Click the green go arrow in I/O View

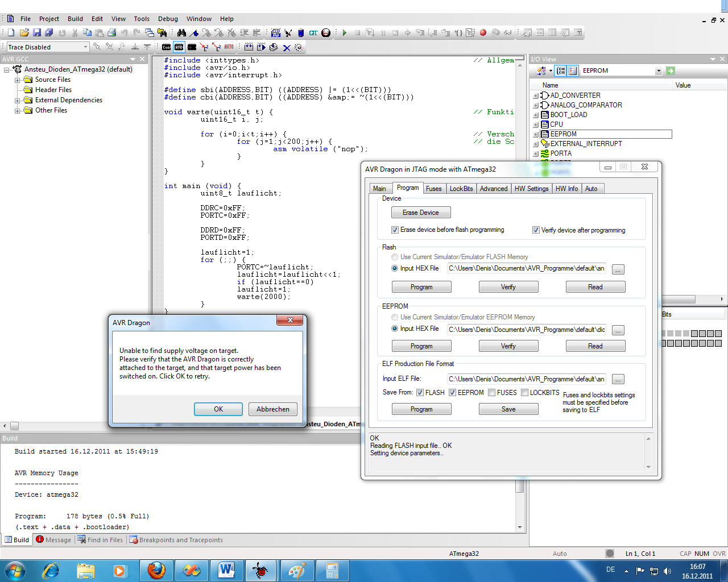(671, 70)
